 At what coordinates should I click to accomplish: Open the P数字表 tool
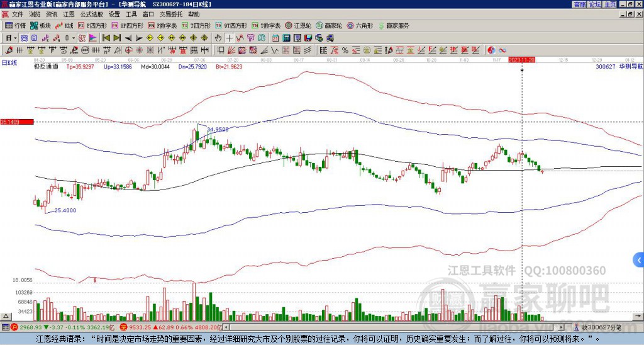coord(162,25)
